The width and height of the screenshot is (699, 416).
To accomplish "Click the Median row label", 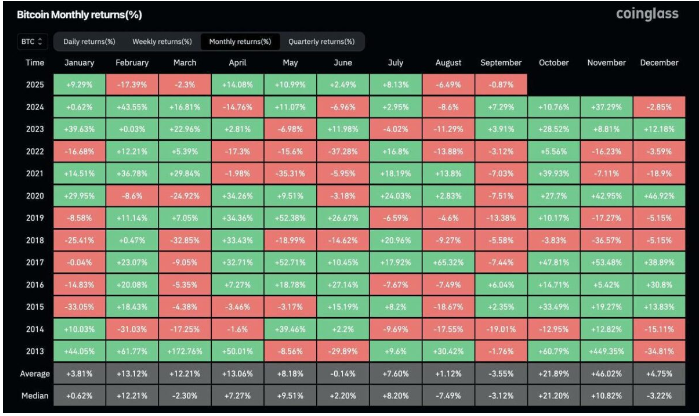I will point(33,395).
